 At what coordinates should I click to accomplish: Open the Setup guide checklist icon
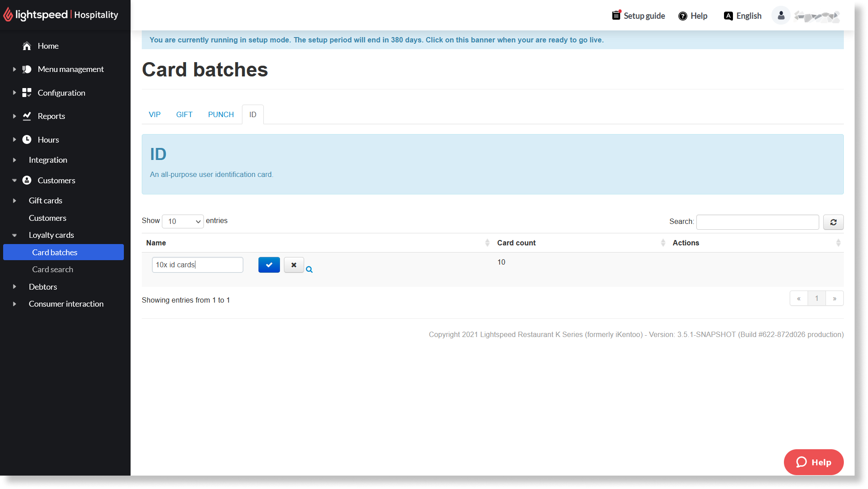pos(617,15)
